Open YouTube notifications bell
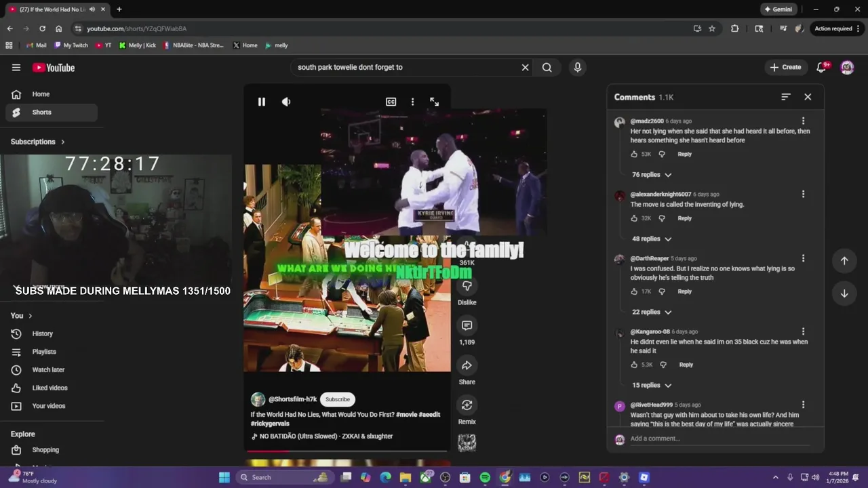 pyautogui.click(x=822, y=67)
